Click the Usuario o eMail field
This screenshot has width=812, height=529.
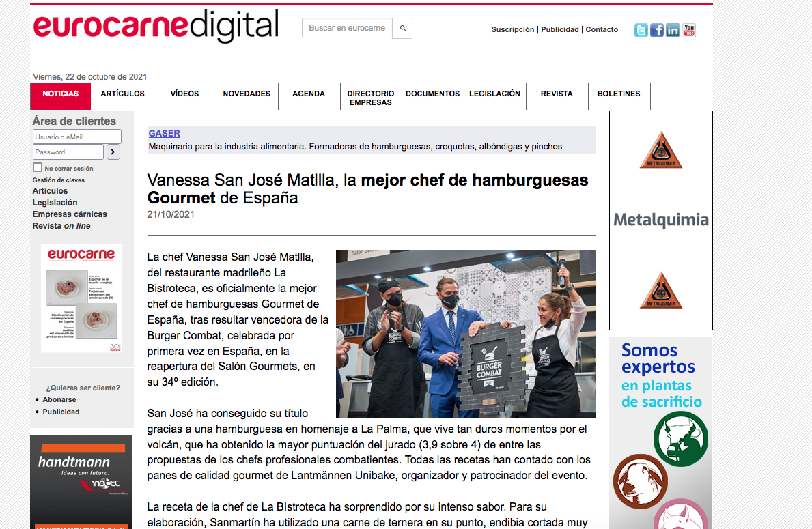(x=76, y=137)
